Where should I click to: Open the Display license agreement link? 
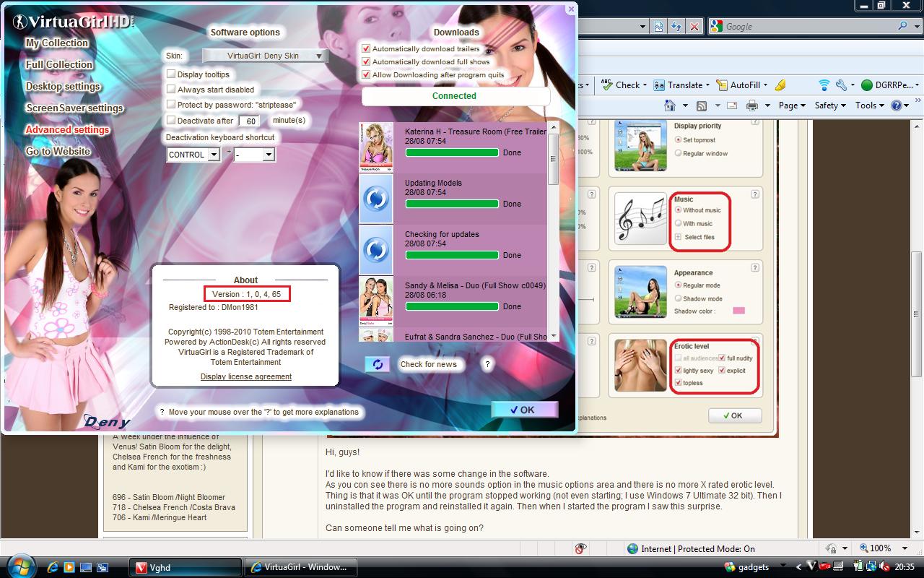[x=246, y=376]
